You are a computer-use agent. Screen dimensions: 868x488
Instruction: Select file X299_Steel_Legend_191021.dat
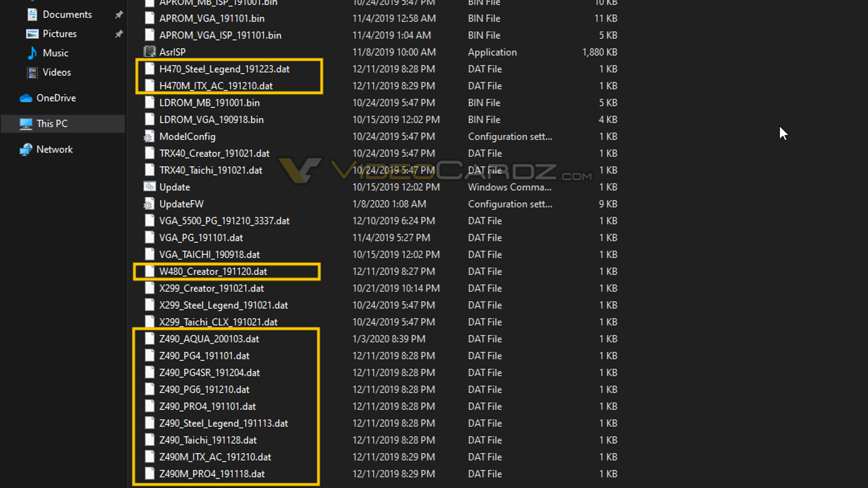[x=224, y=305]
